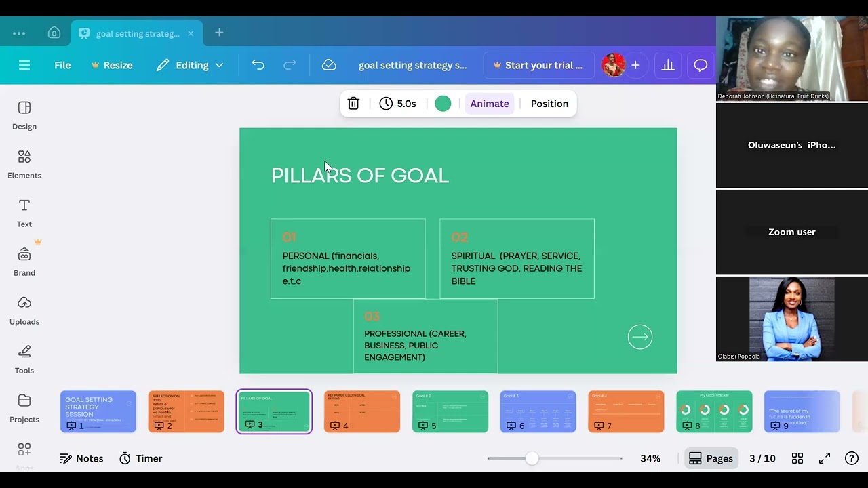
Task: Select page 1 thumbnail Goal Setting Strategy
Action: (x=98, y=411)
